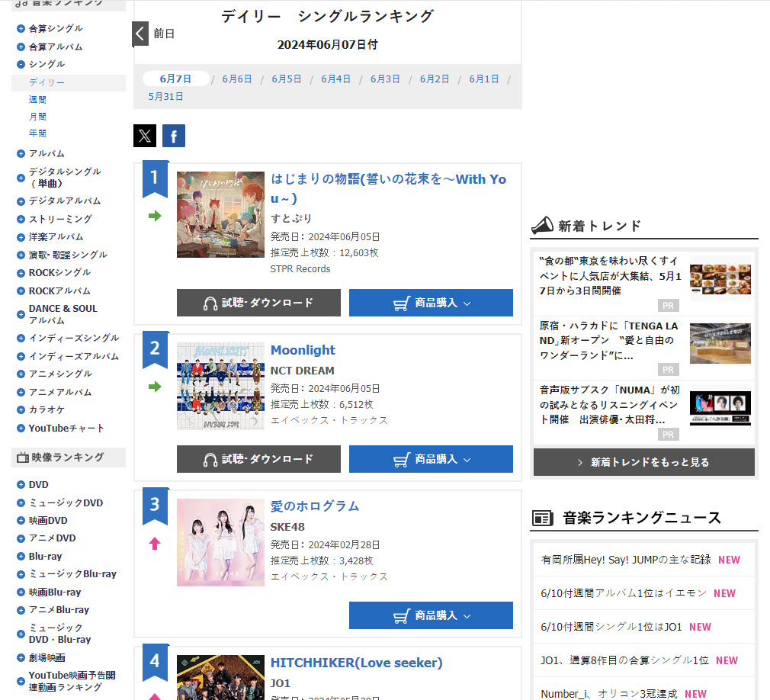770x700 pixels.
Task: Click food dishes trend thumbnail
Action: [x=720, y=278]
